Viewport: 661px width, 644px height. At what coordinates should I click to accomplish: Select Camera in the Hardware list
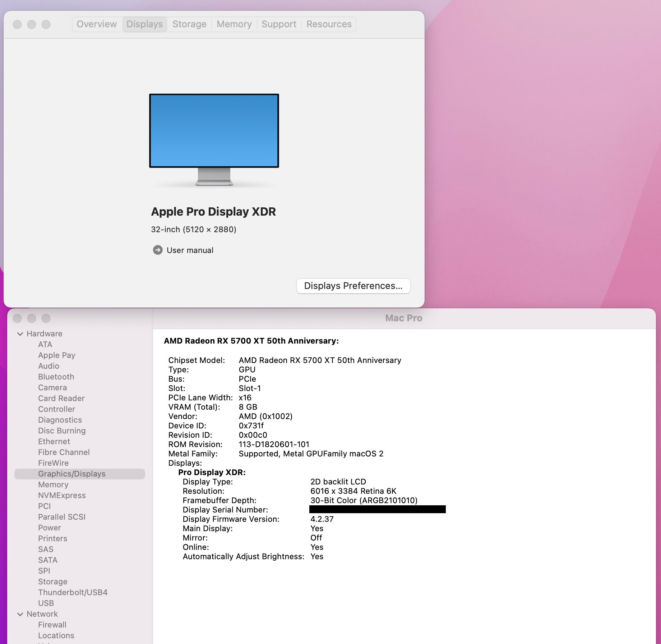[x=52, y=387]
